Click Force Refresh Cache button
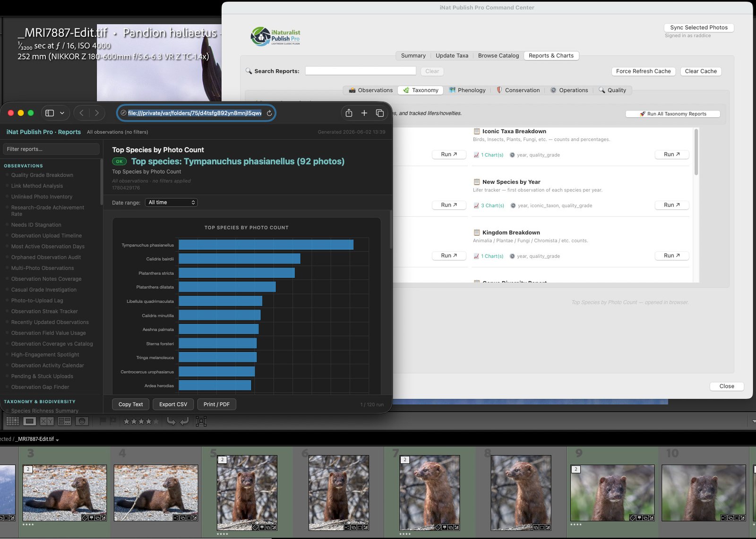 coord(643,71)
